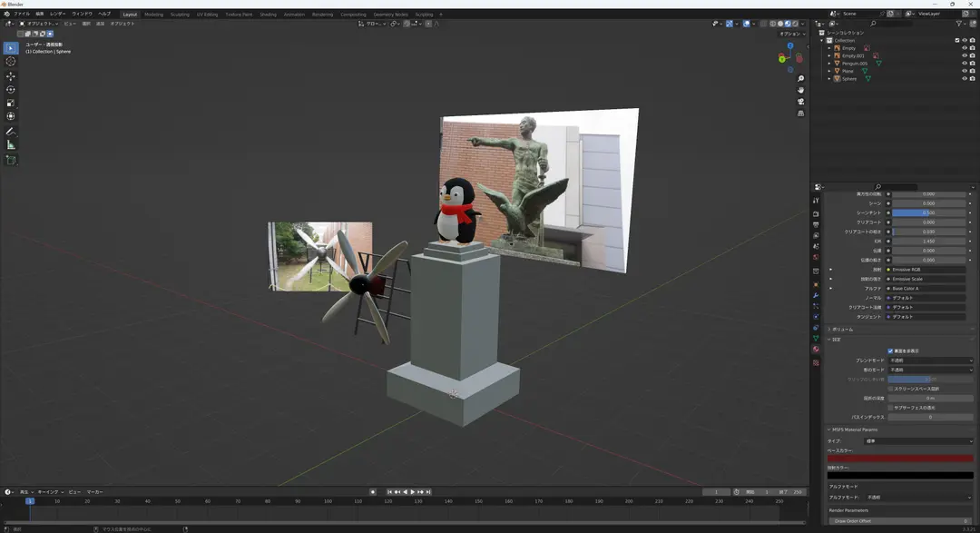Click the sheen tint 0.500 slider
This screenshot has height=533, width=980.
[x=929, y=212]
